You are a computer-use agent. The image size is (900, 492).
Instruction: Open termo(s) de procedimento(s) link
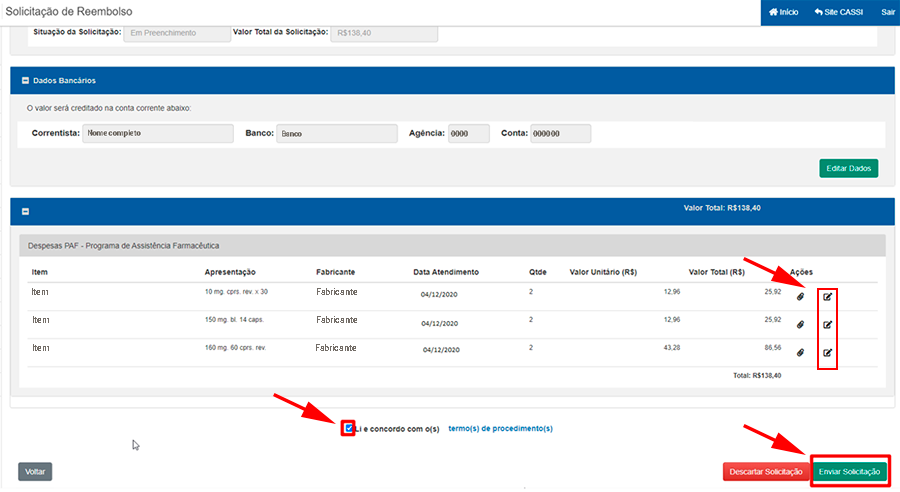[x=500, y=428]
